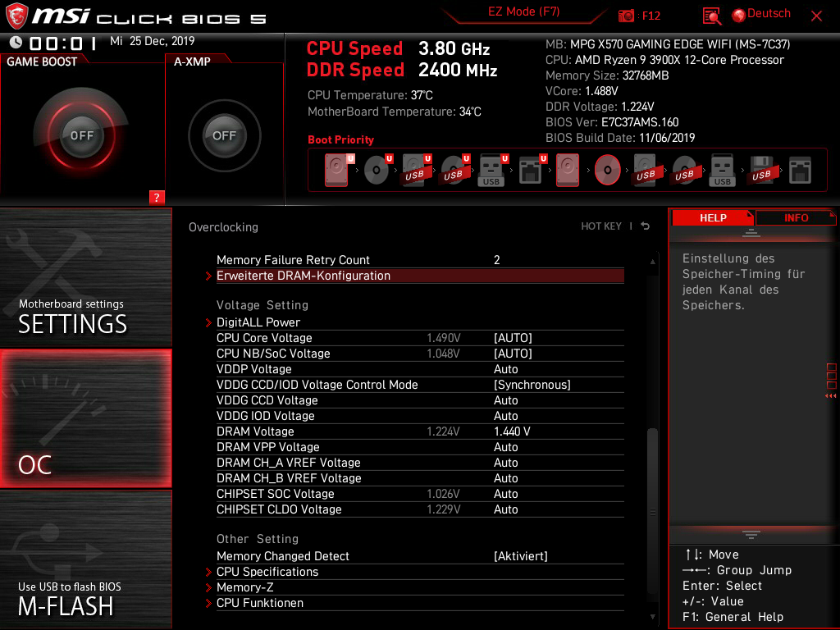Viewport: 840px width, 630px height.
Task: Click the red globe language icon
Action: (739, 16)
